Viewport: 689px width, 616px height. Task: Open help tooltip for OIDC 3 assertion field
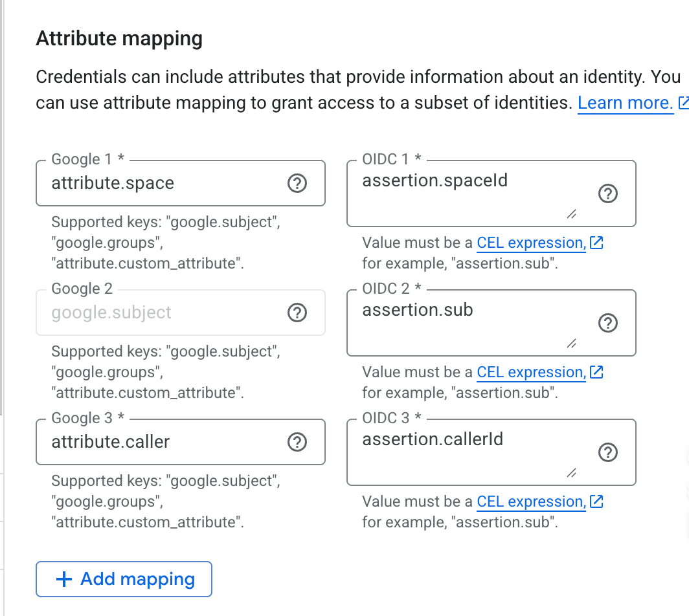608,452
